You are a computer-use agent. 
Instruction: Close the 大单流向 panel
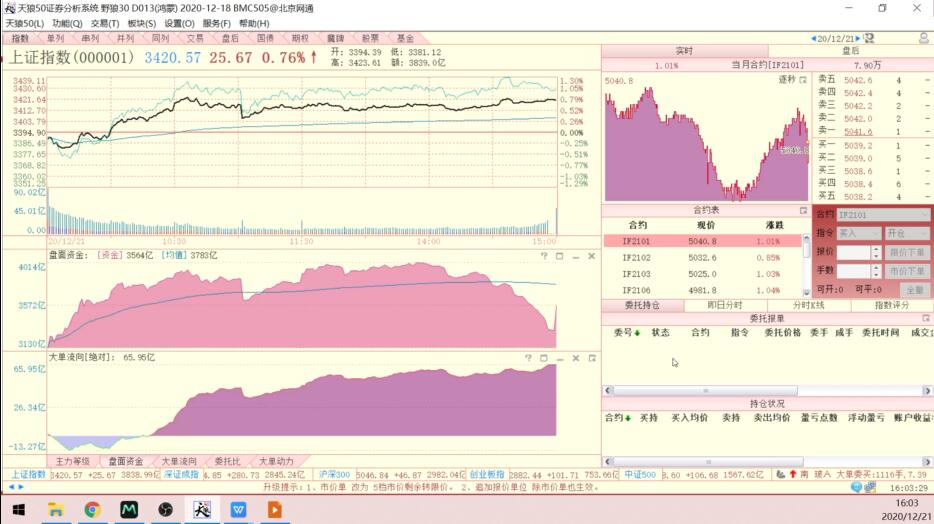(x=575, y=358)
